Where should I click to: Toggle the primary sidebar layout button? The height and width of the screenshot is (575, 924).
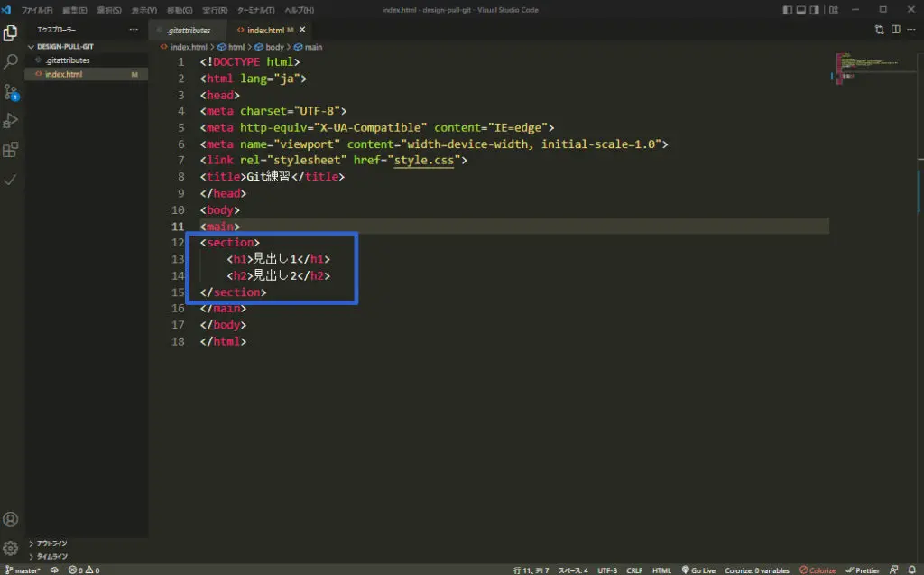pos(788,10)
